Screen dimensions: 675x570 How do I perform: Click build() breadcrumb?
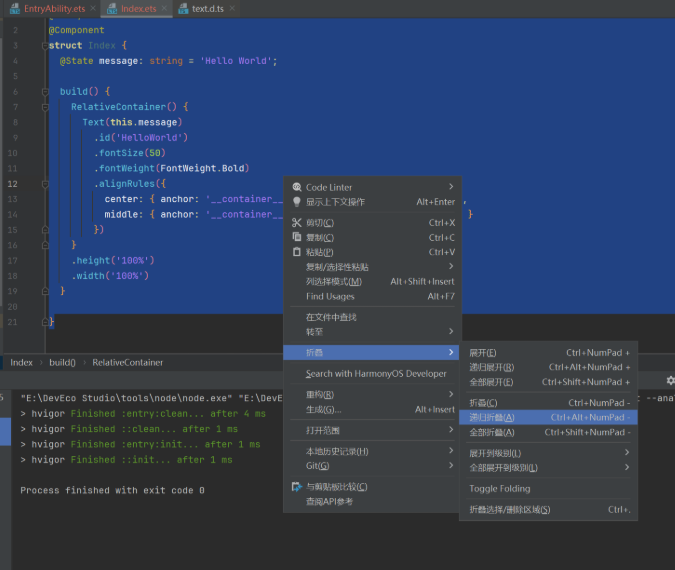click(62, 362)
